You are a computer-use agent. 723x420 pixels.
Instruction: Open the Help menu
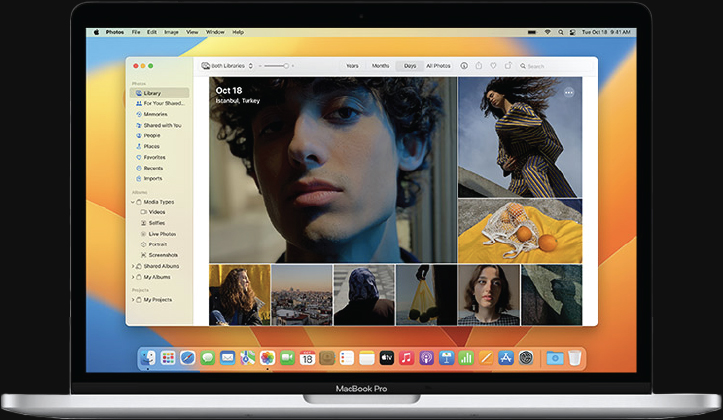point(238,32)
